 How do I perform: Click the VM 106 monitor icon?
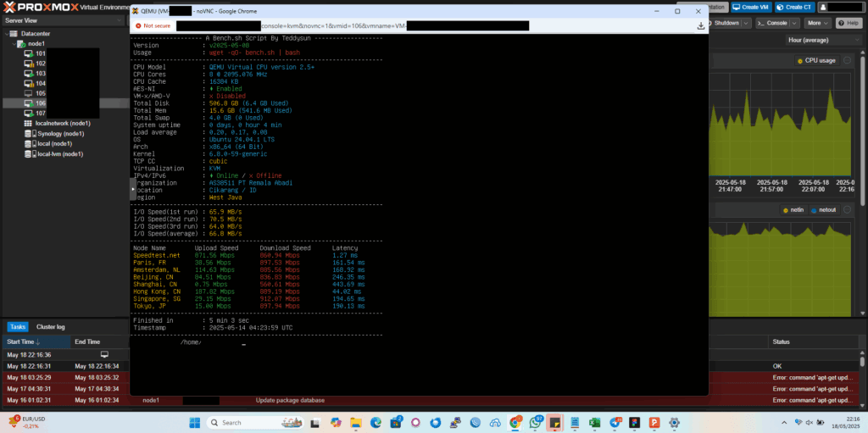click(x=29, y=103)
